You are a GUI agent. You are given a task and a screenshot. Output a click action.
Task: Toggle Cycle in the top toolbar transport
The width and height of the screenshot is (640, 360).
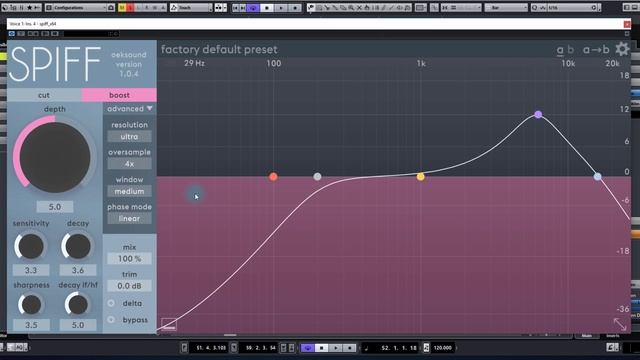click(253, 8)
